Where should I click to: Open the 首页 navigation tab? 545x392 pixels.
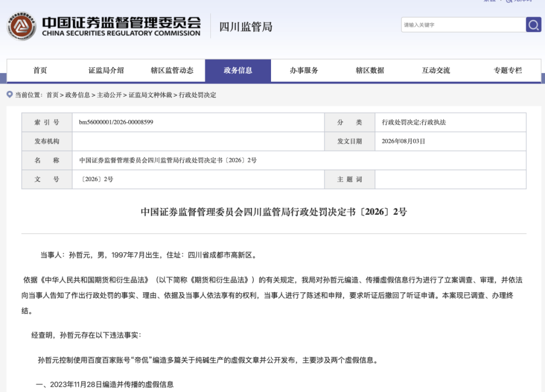40,71
